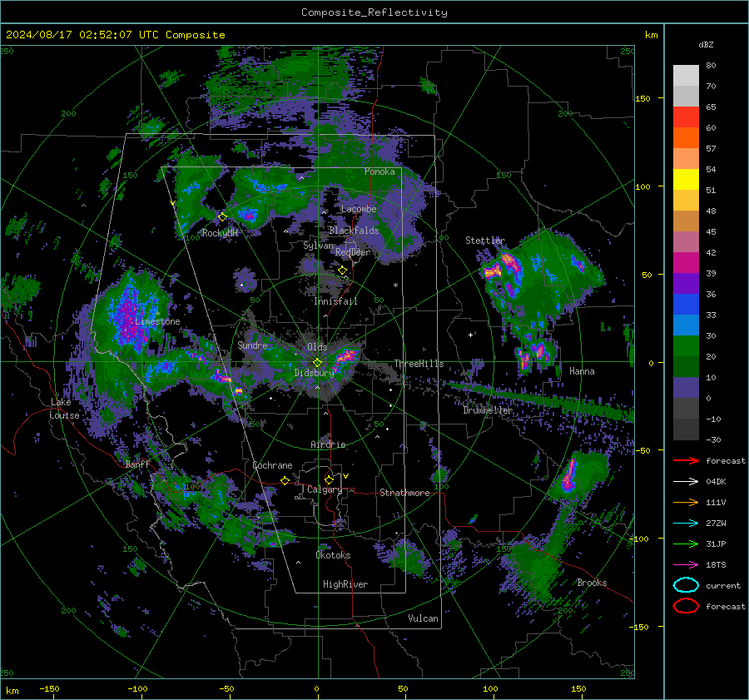The width and height of the screenshot is (749, 700).
Task: Click the Lake Louise label
Action: coord(64,409)
